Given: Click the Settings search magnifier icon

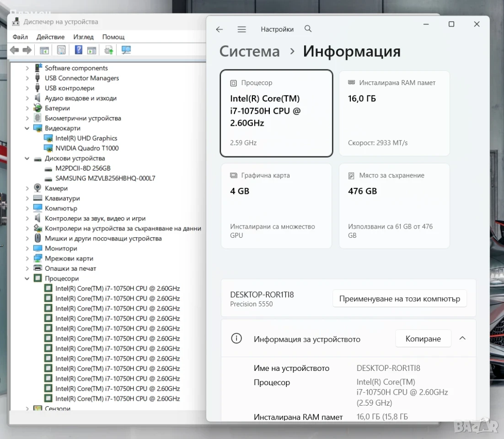Looking at the screenshot, I should (308, 29).
